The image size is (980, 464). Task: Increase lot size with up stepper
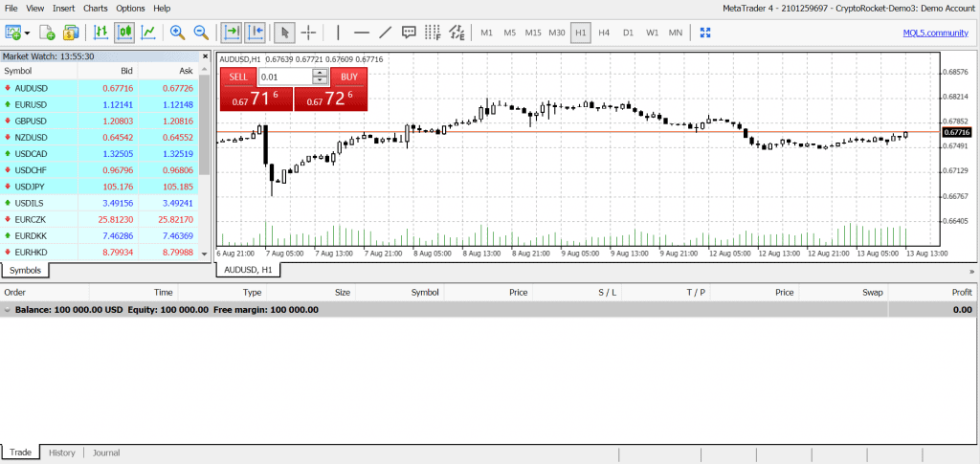pos(320,73)
